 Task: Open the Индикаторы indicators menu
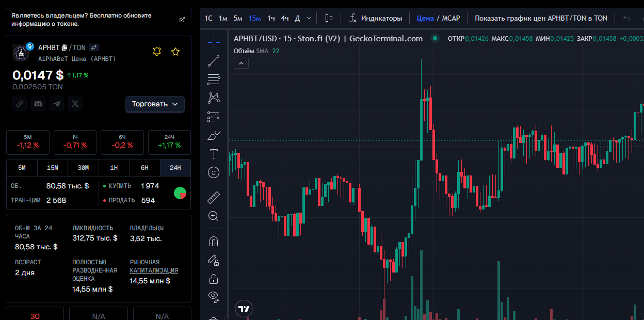pyautogui.click(x=375, y=18)
